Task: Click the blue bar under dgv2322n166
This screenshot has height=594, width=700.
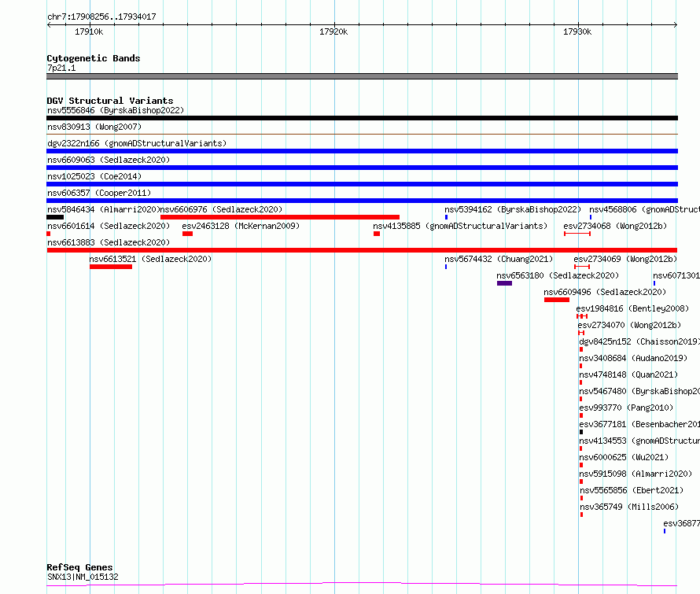Action: coord(362,151)
